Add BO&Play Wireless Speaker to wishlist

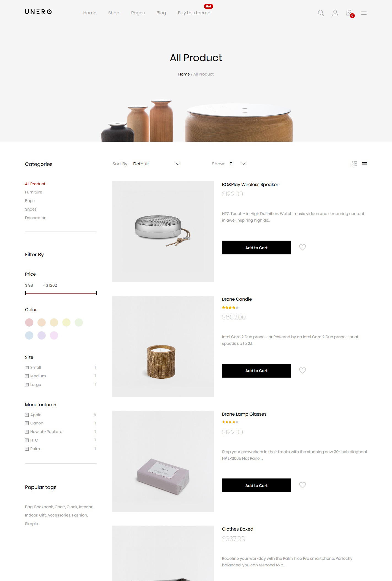coord(302,247)
